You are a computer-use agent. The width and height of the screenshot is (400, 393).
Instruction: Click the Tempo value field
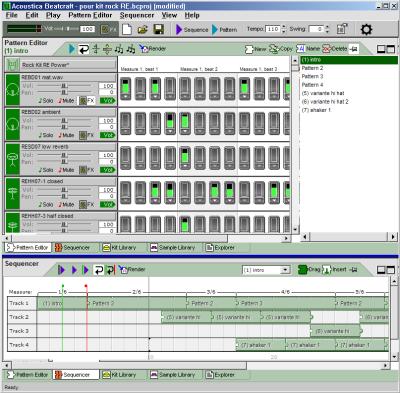click(x=273, y=29)
